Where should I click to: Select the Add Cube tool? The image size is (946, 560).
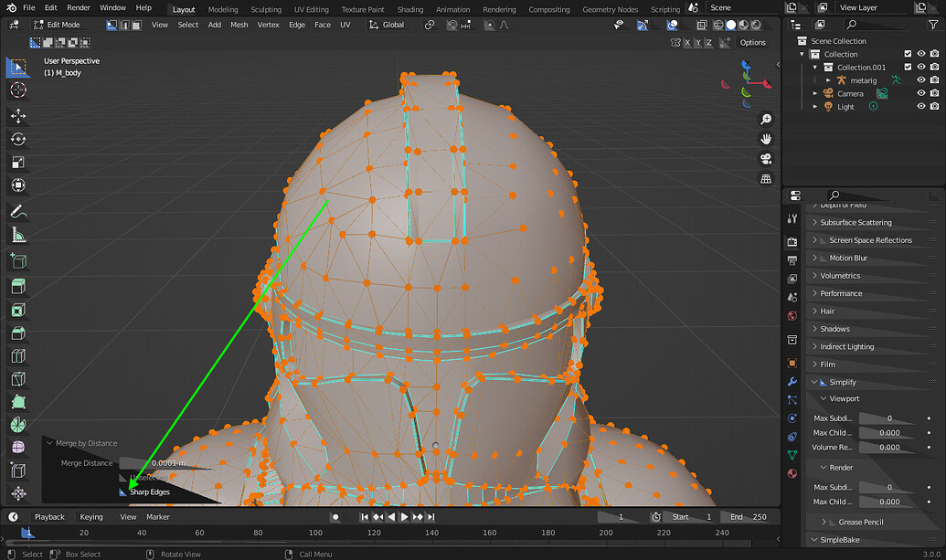click(x=18, y=261)
